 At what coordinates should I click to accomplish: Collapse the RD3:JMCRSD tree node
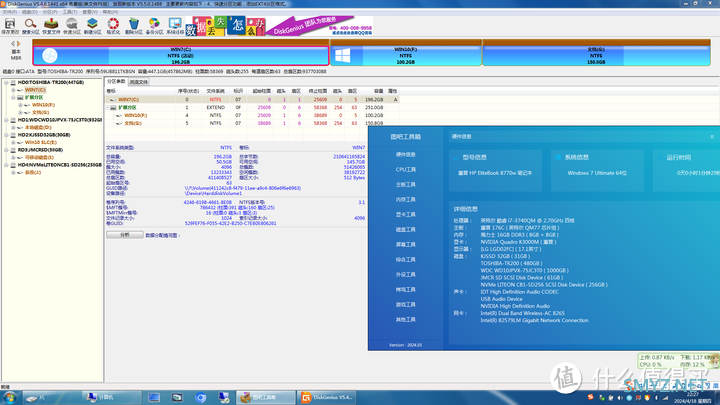(x=6, y=150)
